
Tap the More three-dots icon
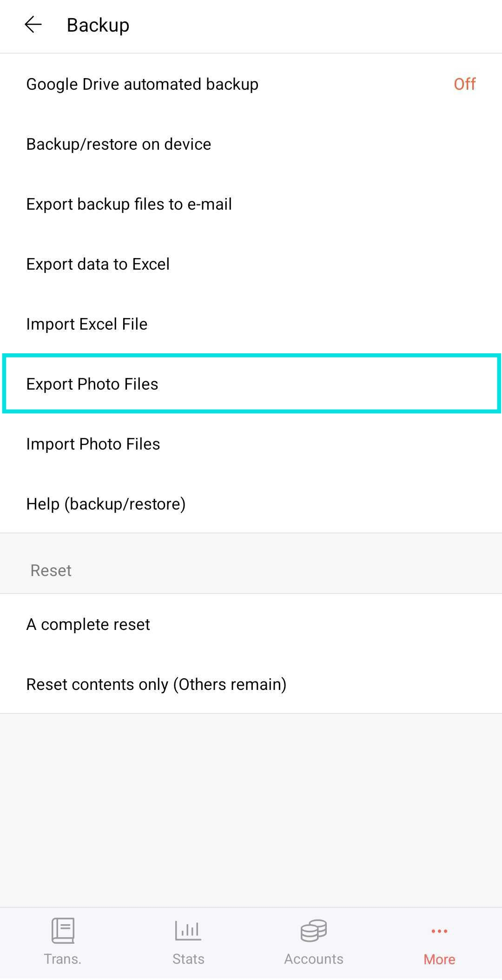pyautogui.click(x=439, y=931)
